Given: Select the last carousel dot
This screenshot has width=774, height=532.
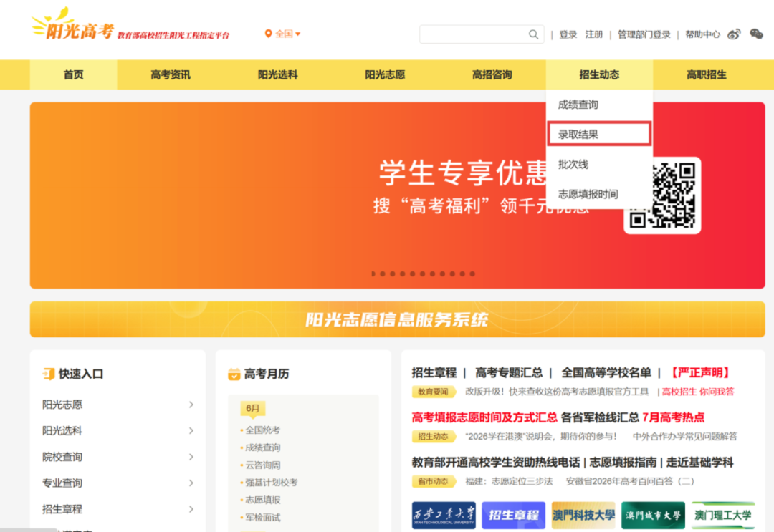Looking at the screenshot, I should click(472, 274).
